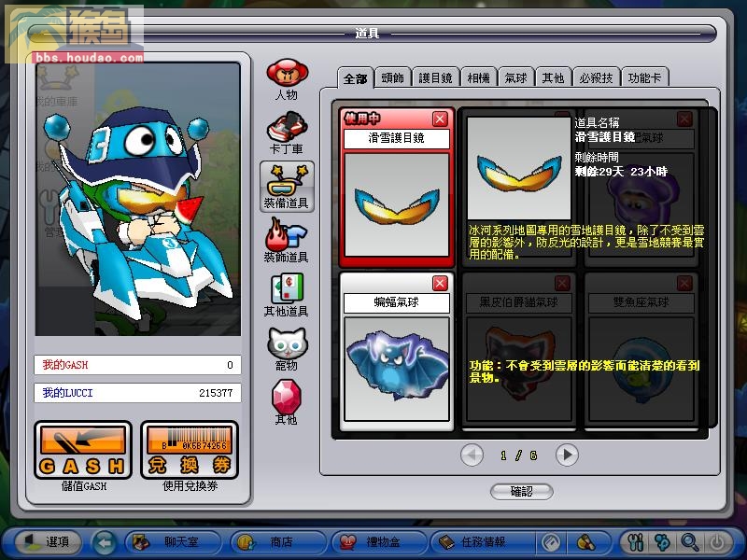
Task: Select the equipped 滑雪護目鏡 goggles image
Action: (396, 204)
